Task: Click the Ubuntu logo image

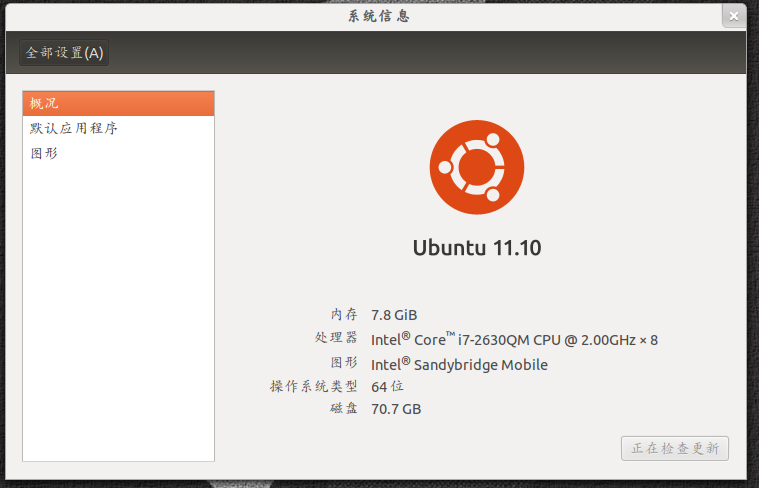Action: tap(477, 167)
